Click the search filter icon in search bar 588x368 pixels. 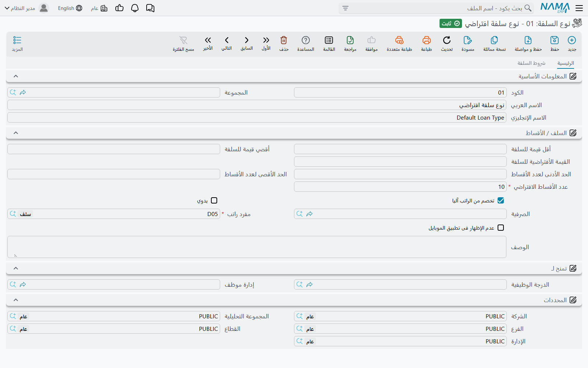pyautogui.click(x=345, y=8)
